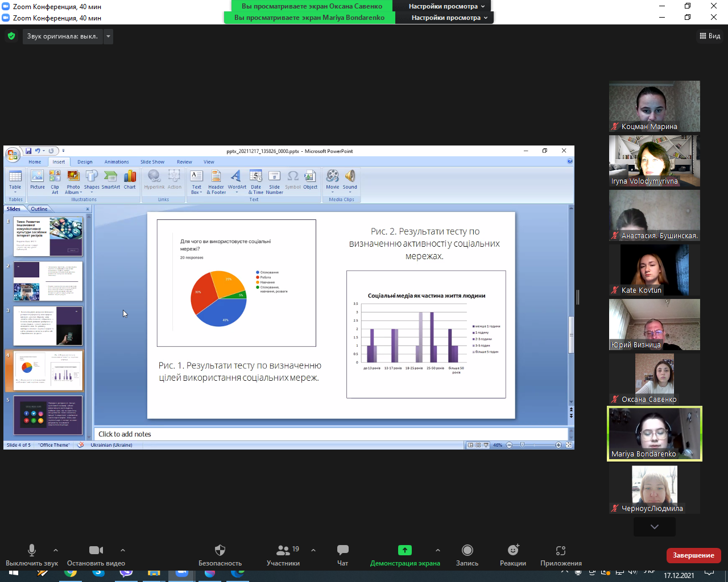Open the Shapes gallery

click(x=92, y=181)
